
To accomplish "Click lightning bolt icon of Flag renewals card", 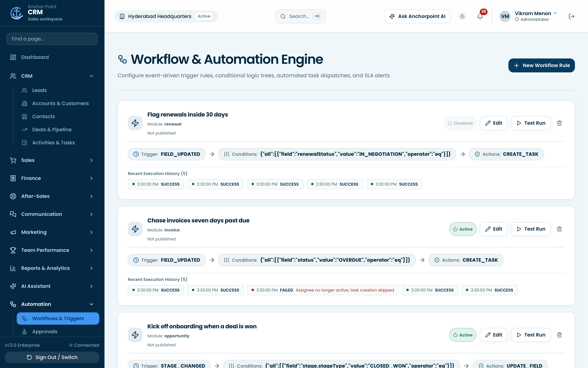I will pyautogui.click(x=135, y=123).
